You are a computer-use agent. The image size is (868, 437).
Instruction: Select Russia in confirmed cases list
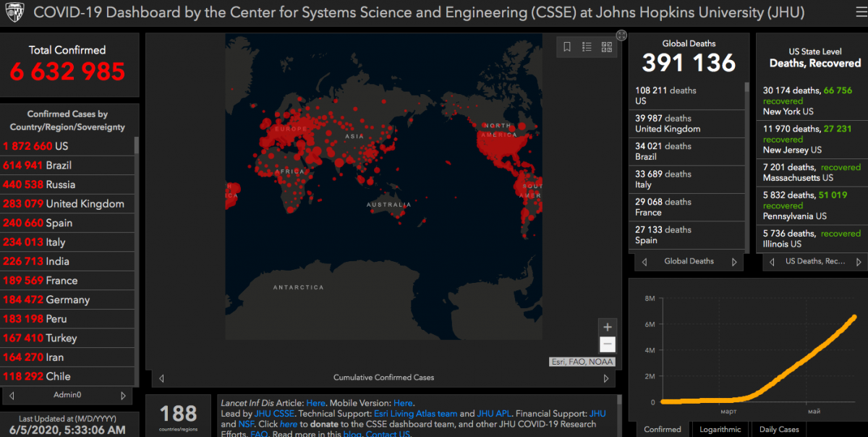pos(67,184)
